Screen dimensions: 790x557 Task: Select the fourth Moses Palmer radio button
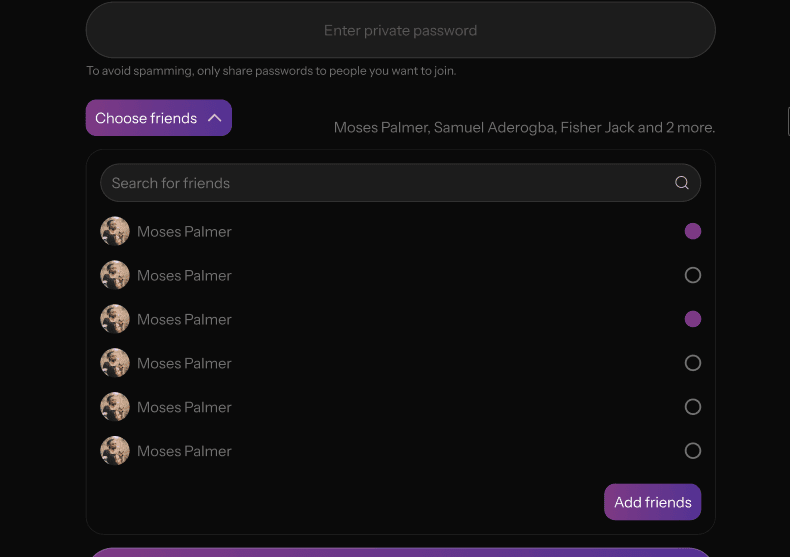693,363
